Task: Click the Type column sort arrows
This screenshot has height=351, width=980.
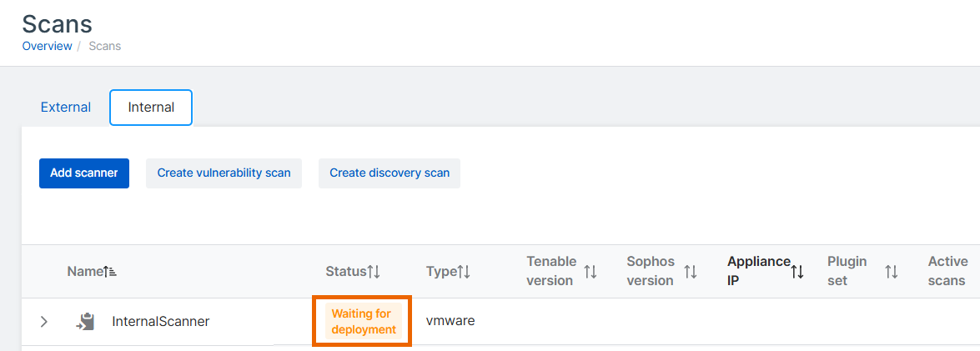Action: click(465, 272)
